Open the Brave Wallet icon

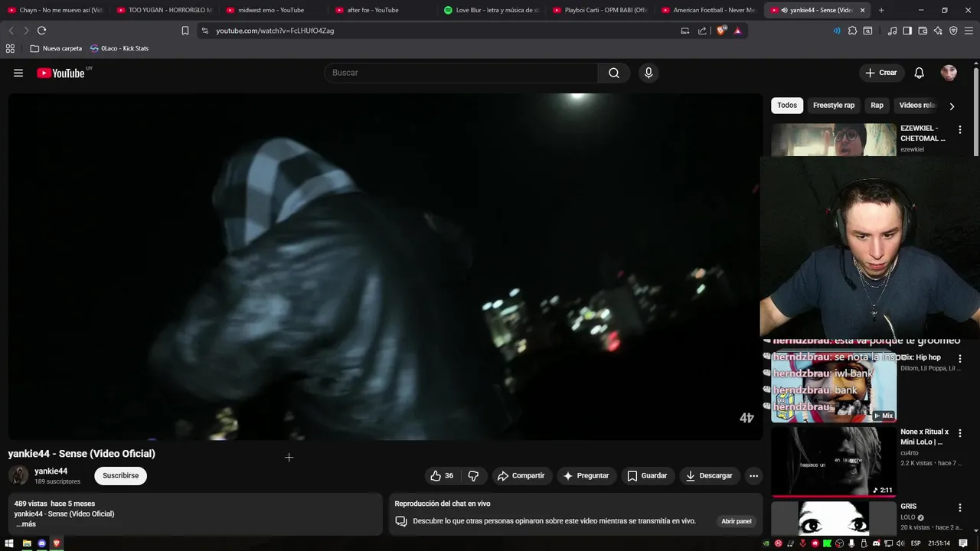click(923, 31)
